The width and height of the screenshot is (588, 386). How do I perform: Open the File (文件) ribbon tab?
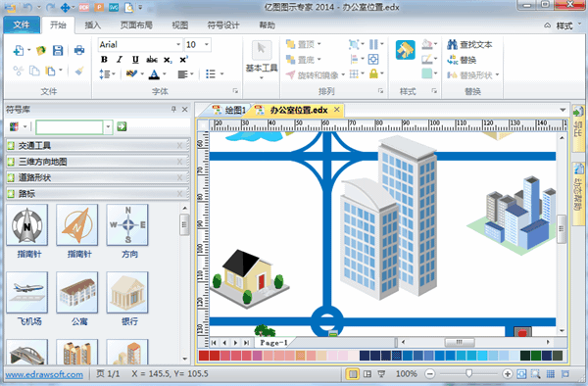coord(22,24)
